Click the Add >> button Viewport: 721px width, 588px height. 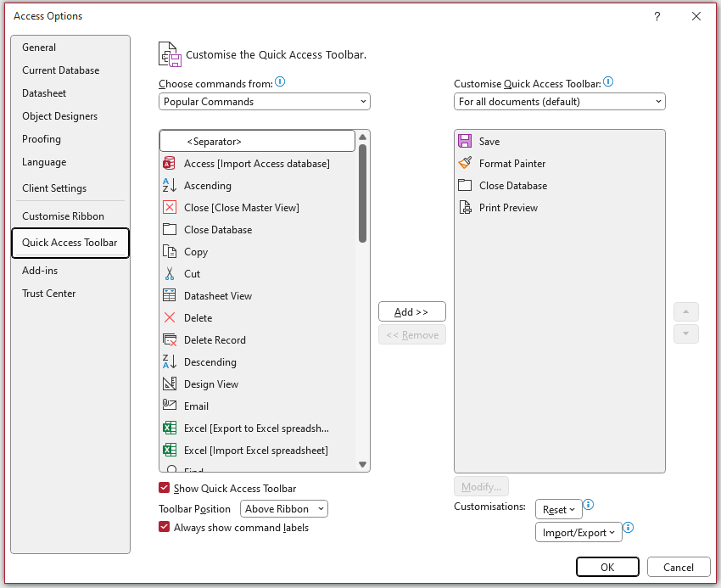pyautogui.click(x=412, y=312)
